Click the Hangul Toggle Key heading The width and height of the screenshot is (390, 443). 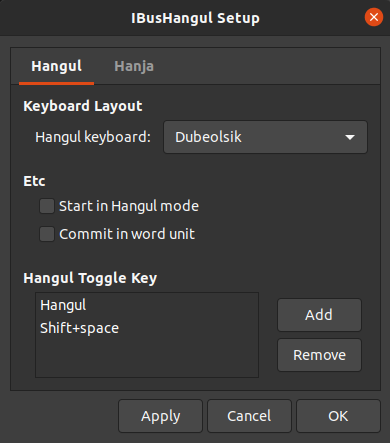pyautogui.click(x=90, y=278)
